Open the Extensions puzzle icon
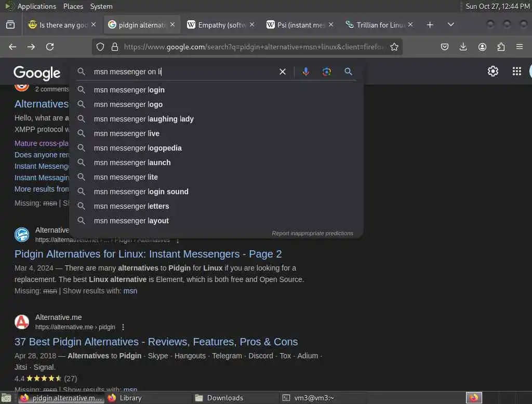This screenshot has height=404, width=532. point(501,47)
